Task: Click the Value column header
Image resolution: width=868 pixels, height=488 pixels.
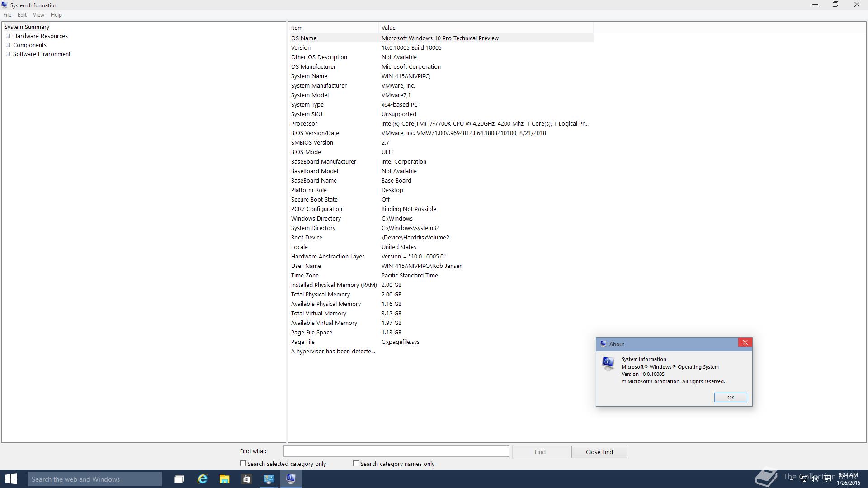Action: (486, 28)
